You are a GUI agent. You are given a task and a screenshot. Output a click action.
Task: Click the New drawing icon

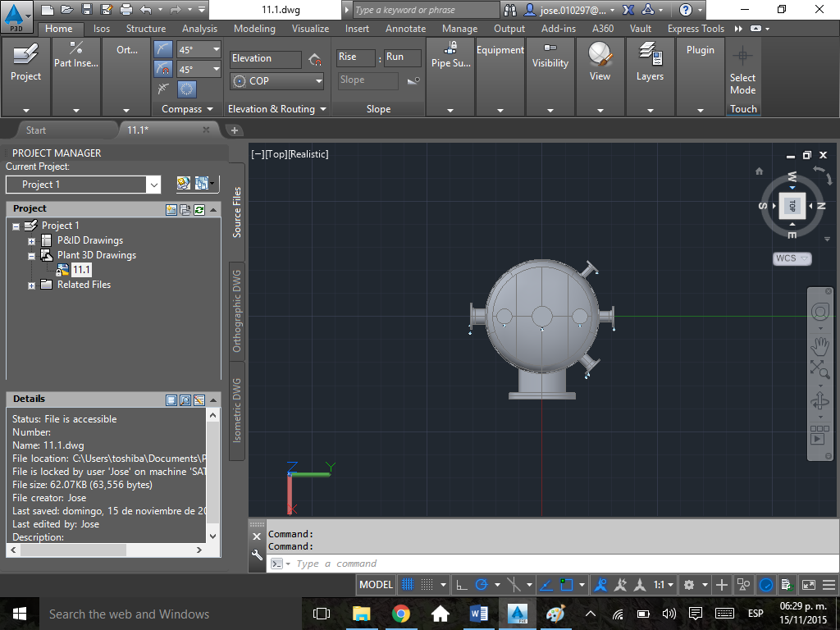[x=47, y=9]
